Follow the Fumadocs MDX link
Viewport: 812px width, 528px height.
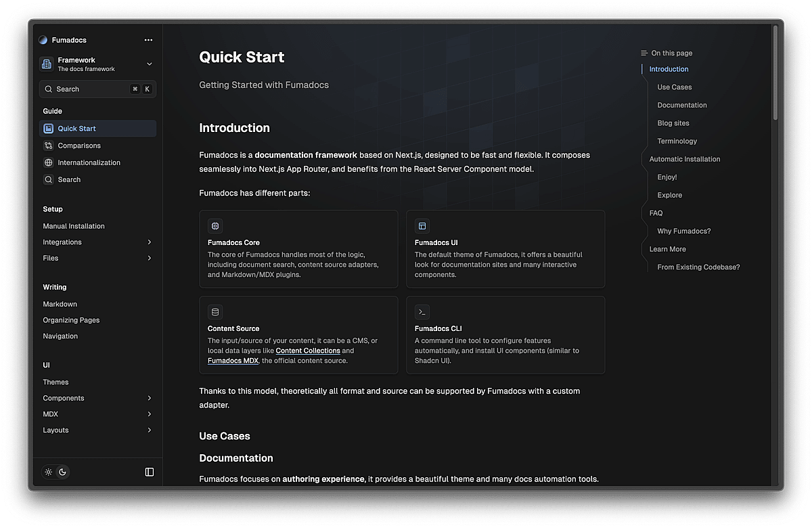tap(233, 361)
